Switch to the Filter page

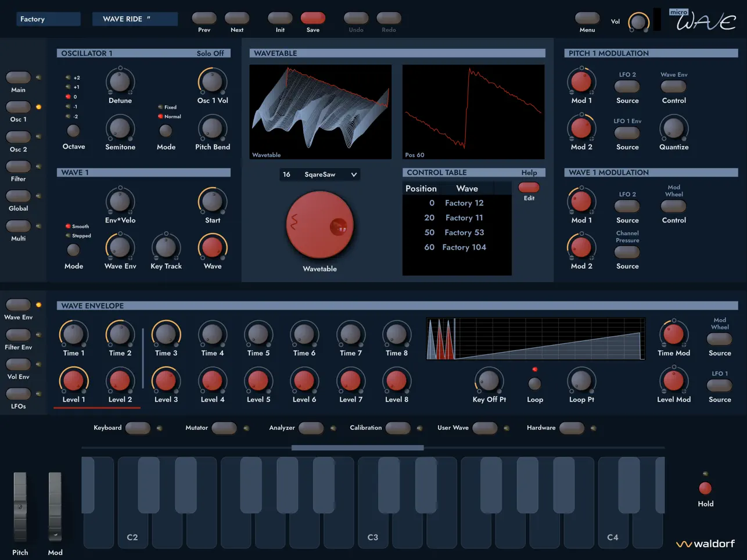click(18, 167)
